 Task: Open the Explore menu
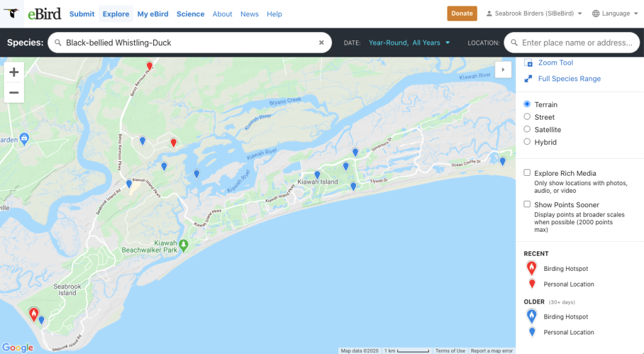(x=116, y=14)
